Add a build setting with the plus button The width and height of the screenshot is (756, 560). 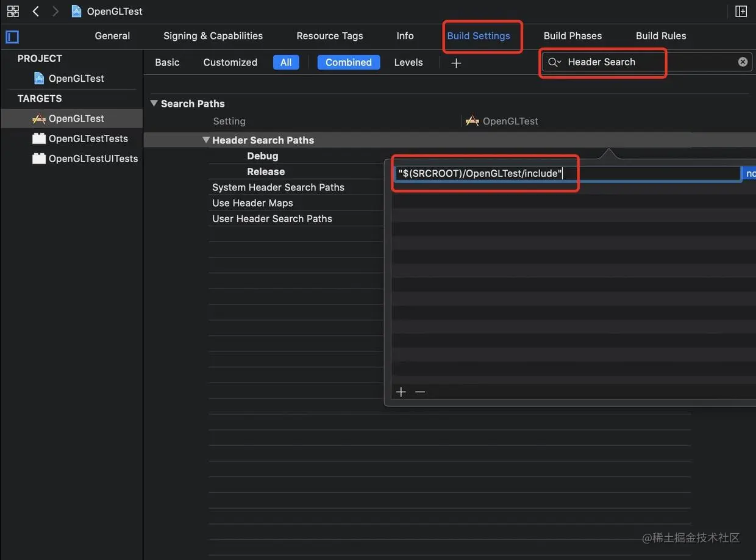(x=456, y=63)
